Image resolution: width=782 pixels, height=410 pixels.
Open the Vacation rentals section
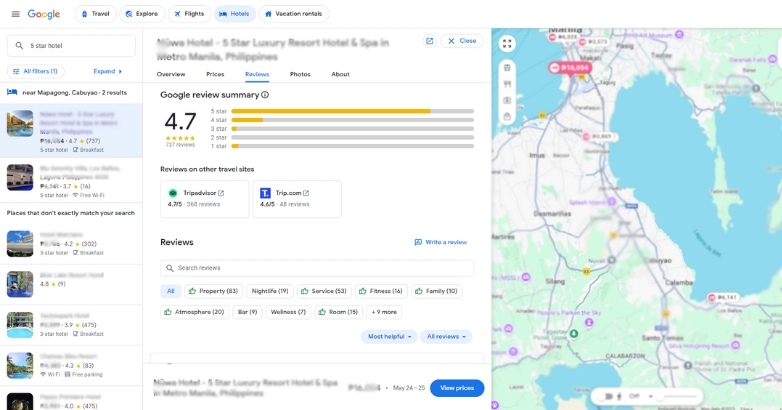coord(294,14)
